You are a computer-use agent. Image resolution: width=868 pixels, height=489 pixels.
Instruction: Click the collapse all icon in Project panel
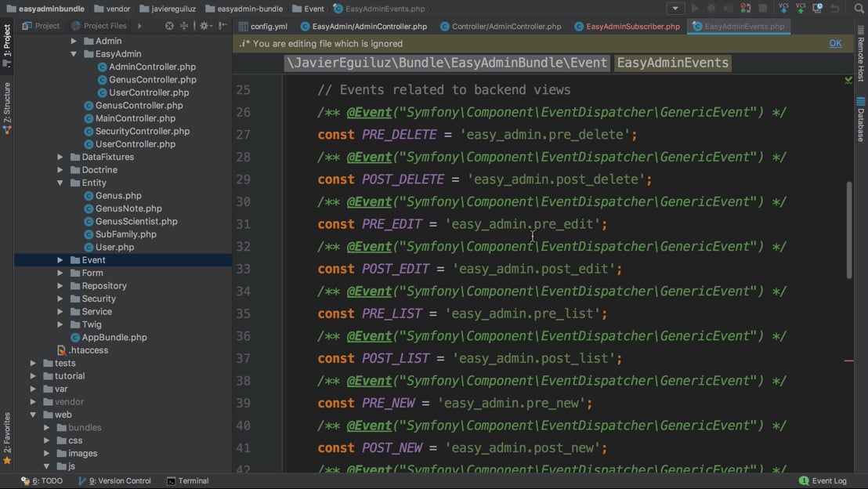[184, 26]
